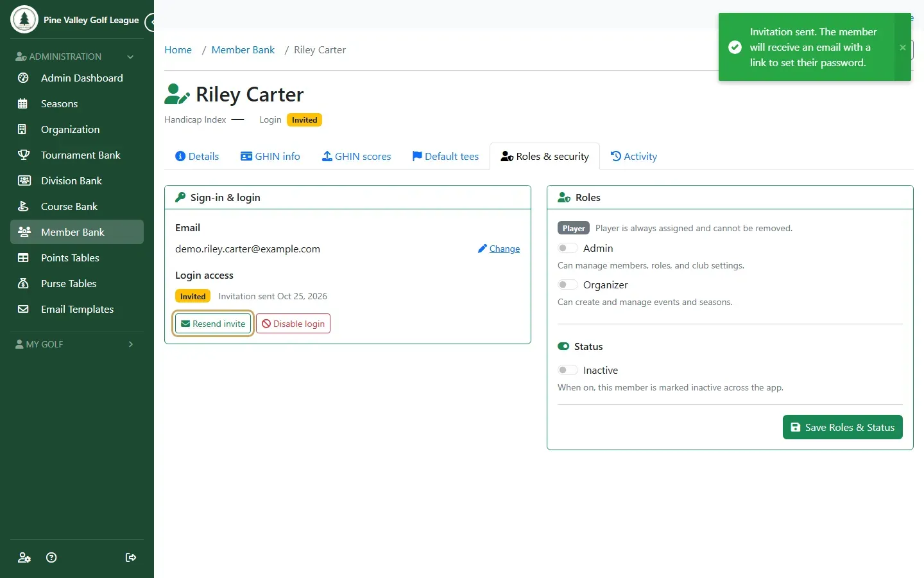Click the Invited badge beside Login label
The width and height of the screenshot is (924, 578).
[x=304, y=120]
